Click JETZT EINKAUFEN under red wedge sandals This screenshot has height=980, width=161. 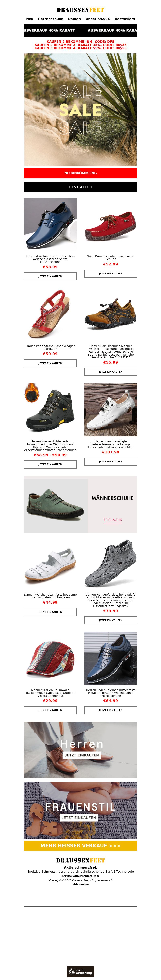(50, 363)
